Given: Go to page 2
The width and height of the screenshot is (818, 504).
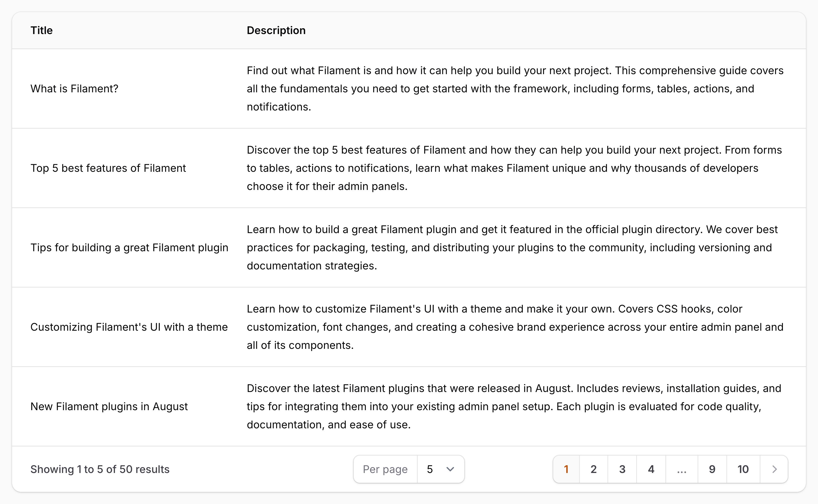Looking at the screenshot, I should [x=594, y=469].
